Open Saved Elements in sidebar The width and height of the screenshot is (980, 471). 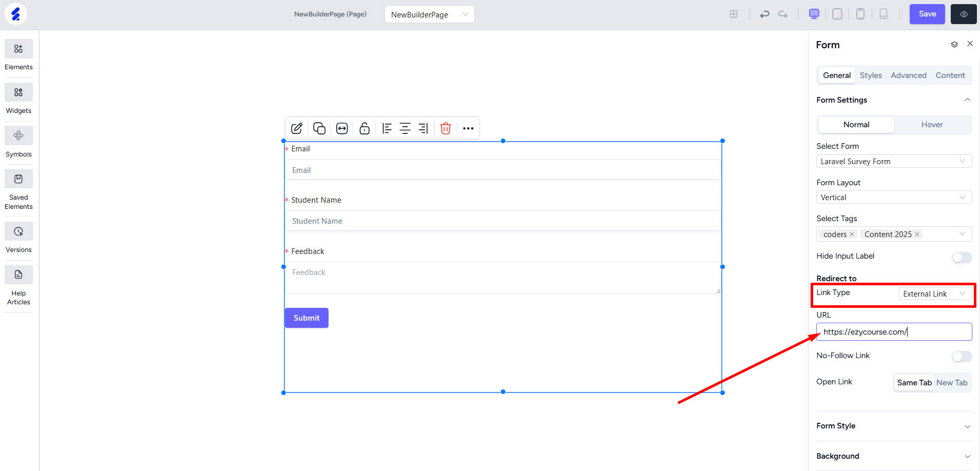18,179
